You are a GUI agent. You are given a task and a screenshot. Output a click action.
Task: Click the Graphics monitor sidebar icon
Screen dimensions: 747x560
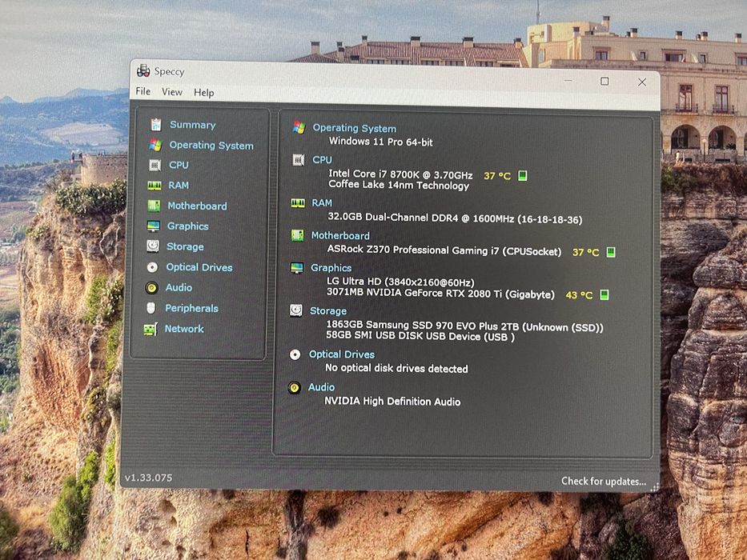154,226
